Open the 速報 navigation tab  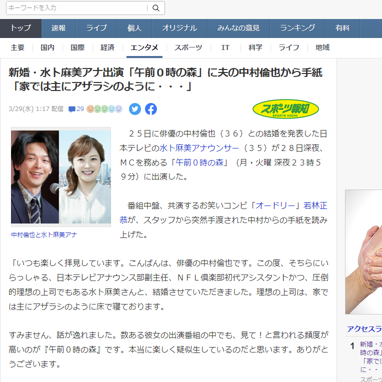59,28
